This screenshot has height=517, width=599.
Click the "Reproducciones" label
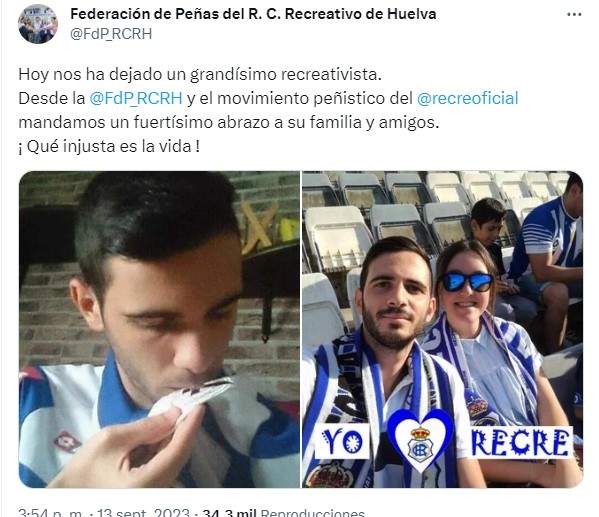click(312, 512)
